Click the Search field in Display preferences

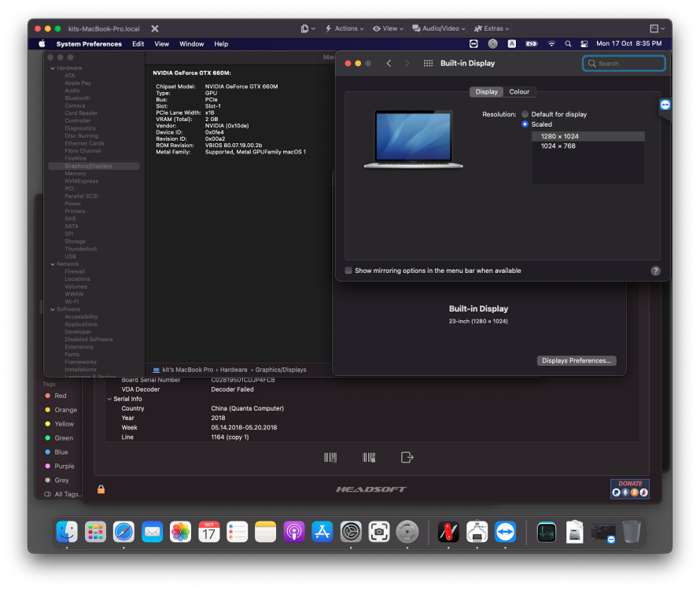624,64
